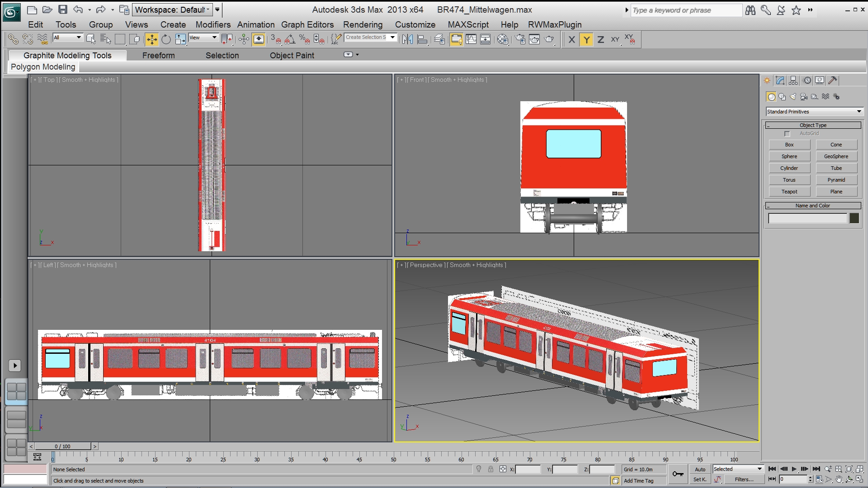Click the Pan View hand icon
This screenshot has height=488, width=868.
(839, 479)
